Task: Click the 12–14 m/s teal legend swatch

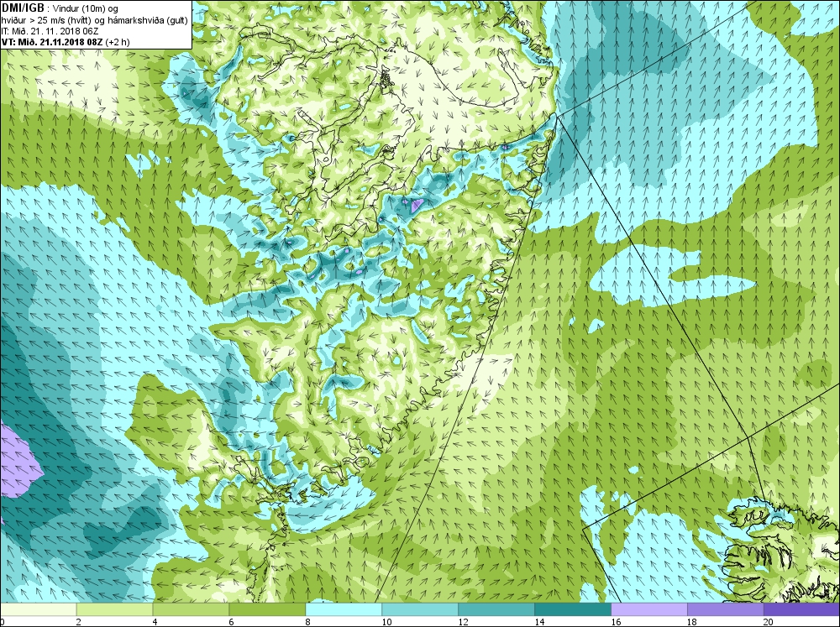Action: point(496,609)
